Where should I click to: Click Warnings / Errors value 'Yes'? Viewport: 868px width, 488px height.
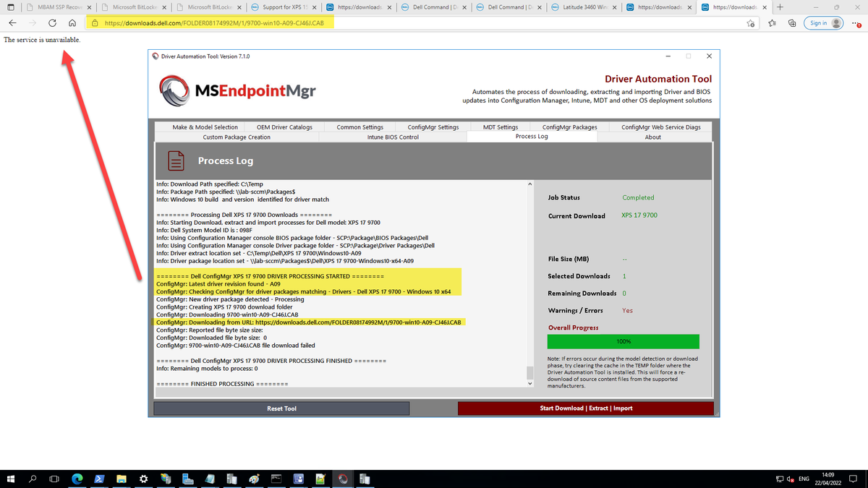627,310
